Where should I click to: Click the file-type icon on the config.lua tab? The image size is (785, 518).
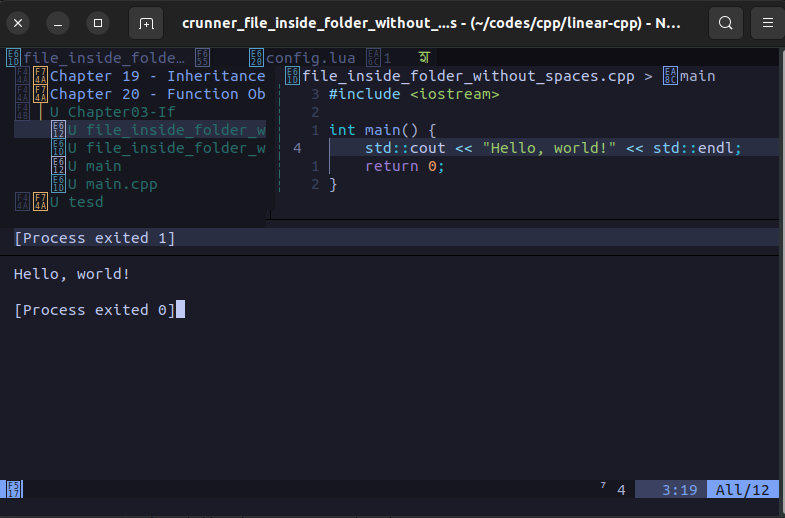pyautogui.click(x=256, y=58)
